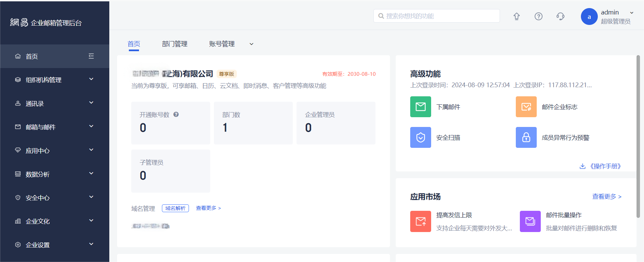
Task: Expand 邮箱与邮件 chevron
Action: point(91,126)
